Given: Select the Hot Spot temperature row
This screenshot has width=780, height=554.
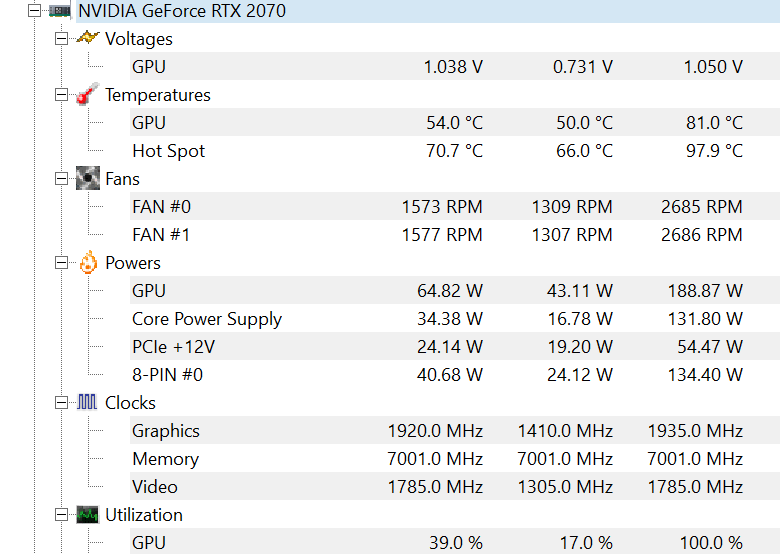Looking at the screenshot, I should [x=455, y=150].
